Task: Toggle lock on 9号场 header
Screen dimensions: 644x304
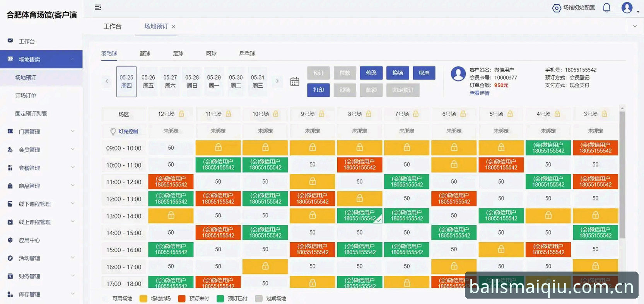Action: point(321,114)
